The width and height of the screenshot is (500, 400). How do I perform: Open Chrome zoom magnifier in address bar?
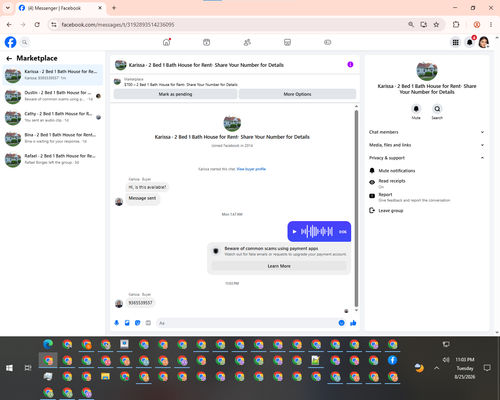pos(411,25)
